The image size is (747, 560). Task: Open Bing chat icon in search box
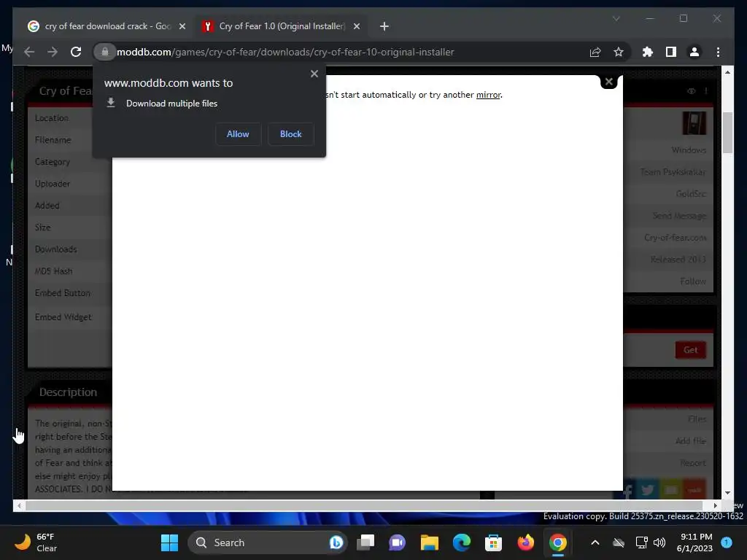(336, 542)
